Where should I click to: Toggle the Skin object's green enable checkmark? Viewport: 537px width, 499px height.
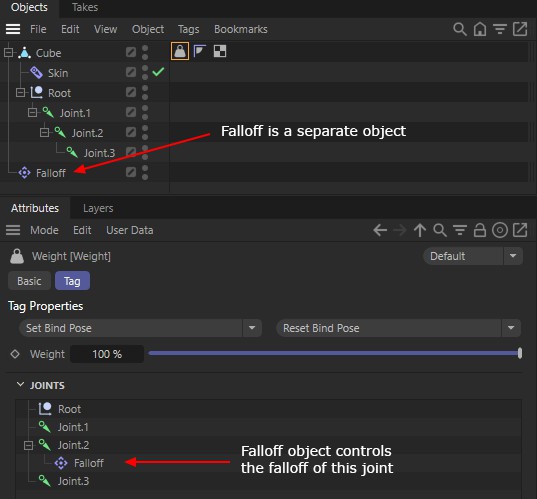(x=158, y=72)
